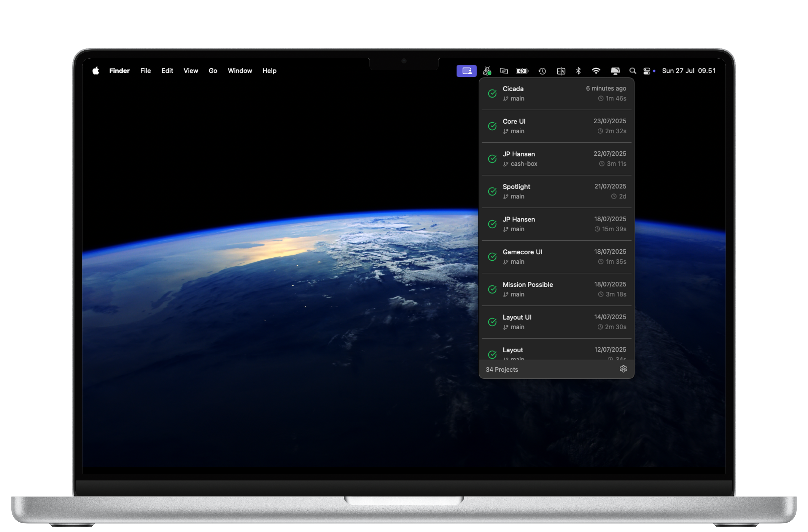
Task: Open the Help menu
Action: [x=270, y=70]
